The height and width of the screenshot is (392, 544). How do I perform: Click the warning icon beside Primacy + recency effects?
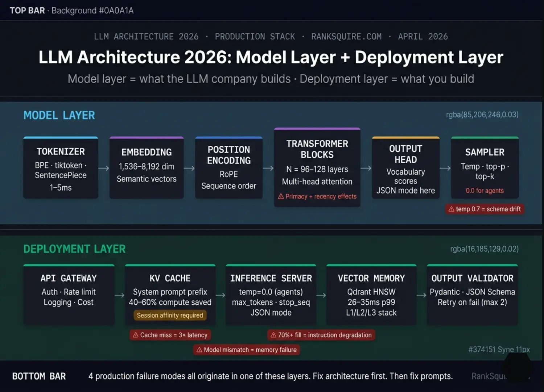pos(281,196)
